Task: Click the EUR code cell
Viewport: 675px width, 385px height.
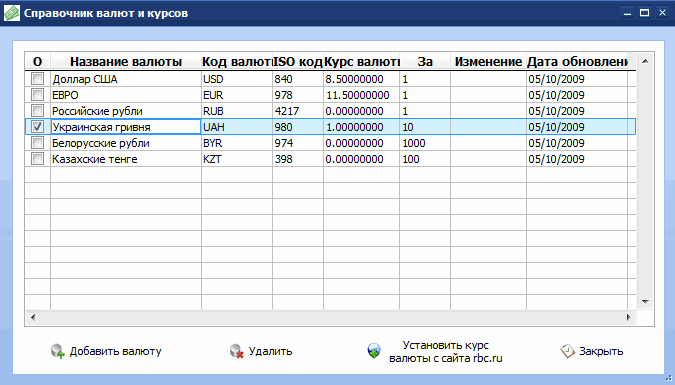Action: click(237, 95)
